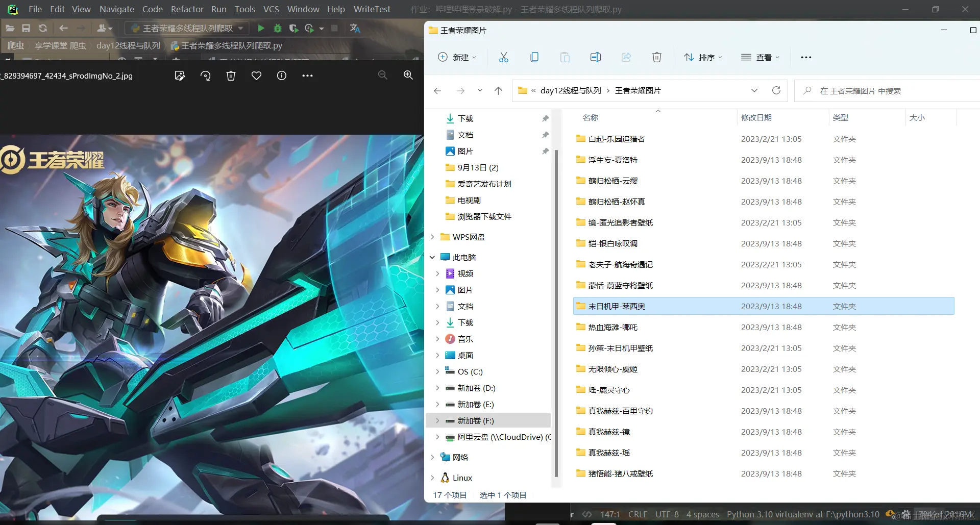Click the Translate icon in PyCharm toolbar
This screenshot has height=525, width=980.
(x=355, y=28)
